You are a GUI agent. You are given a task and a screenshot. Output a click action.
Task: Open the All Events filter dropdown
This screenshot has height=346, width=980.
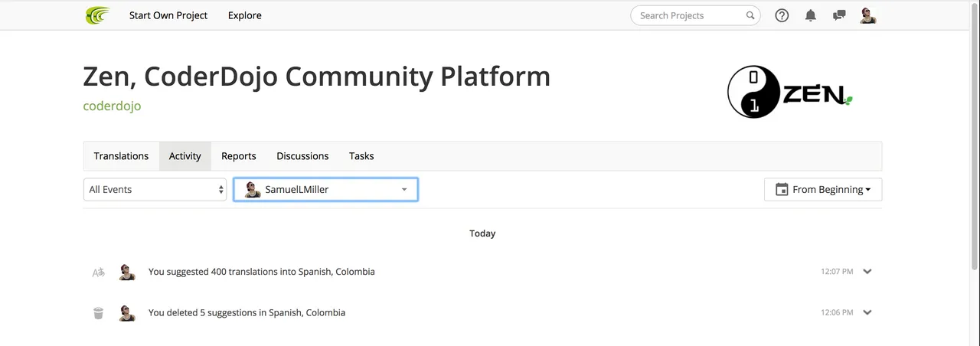point(155,189)
